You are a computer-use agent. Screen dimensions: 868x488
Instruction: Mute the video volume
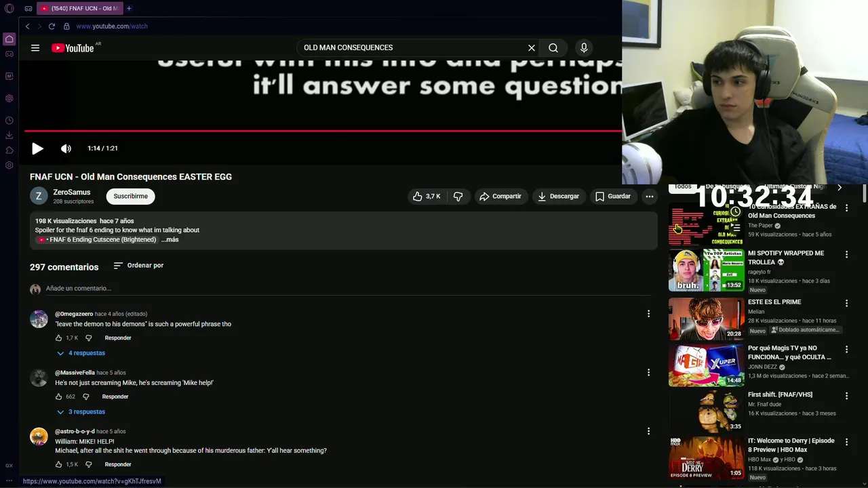tap(66, 148)
